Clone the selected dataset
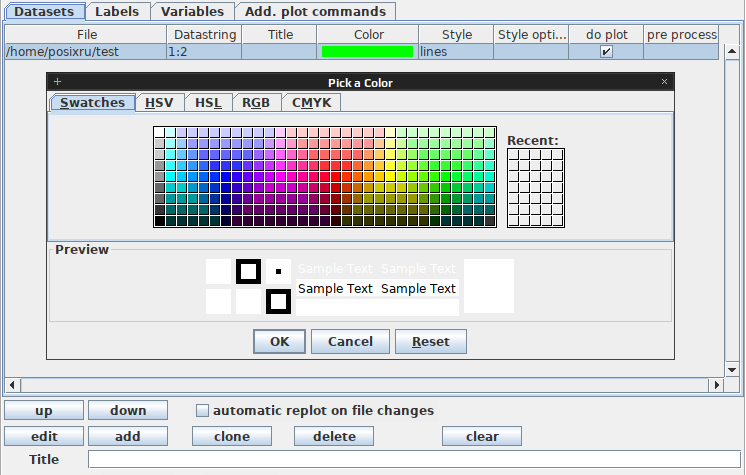746x475 pixels. click(232, 436)
